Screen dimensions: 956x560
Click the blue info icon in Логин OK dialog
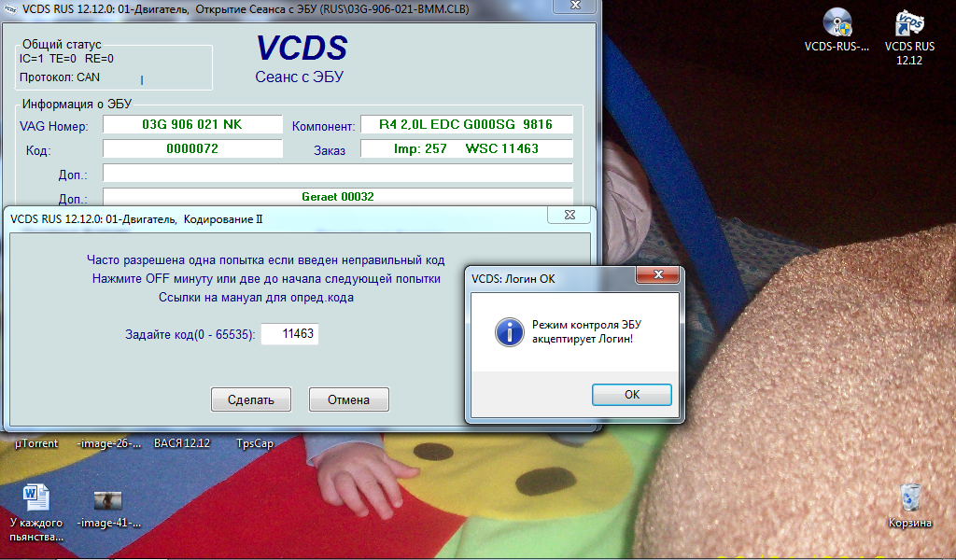coord(509,331)
